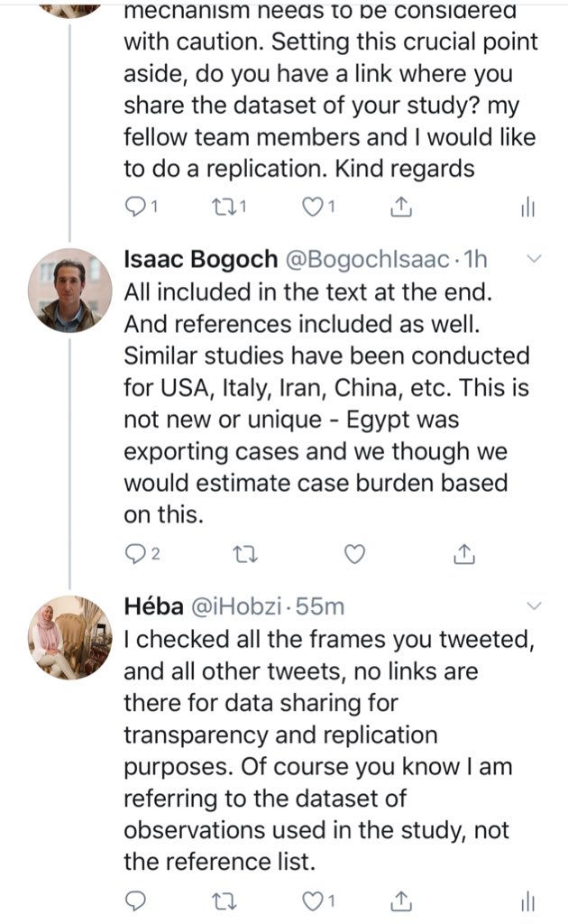
Task: Like Isaac Bogoch's tweet
Action: coord(355,554)
